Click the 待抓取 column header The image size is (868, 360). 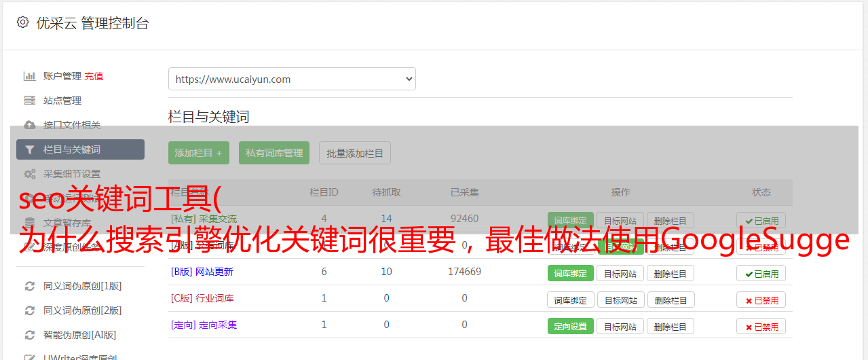(386, 192)
